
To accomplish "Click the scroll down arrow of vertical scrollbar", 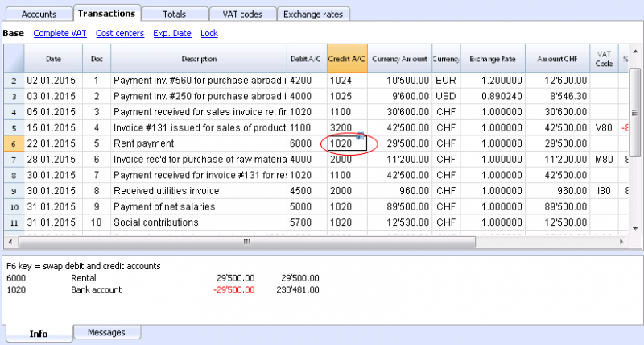I will pos(635,229).
